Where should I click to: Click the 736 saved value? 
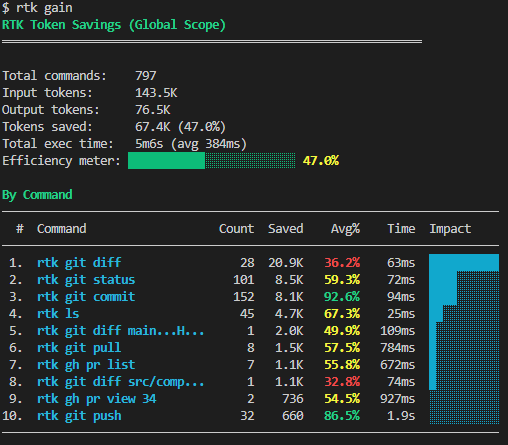tap(293, 399)
